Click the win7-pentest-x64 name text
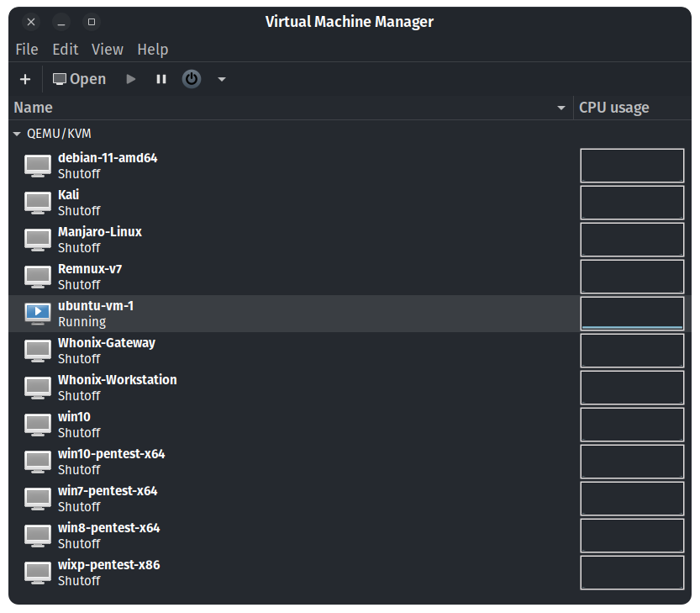This screenshot has width=700, height=613. click(x=108, y=491)
